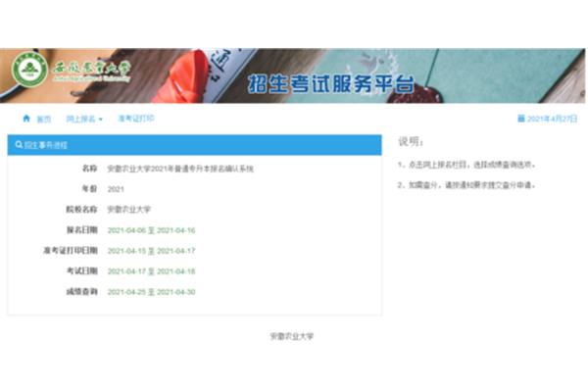Open the 准考证打印 menu item

[136, 119]
